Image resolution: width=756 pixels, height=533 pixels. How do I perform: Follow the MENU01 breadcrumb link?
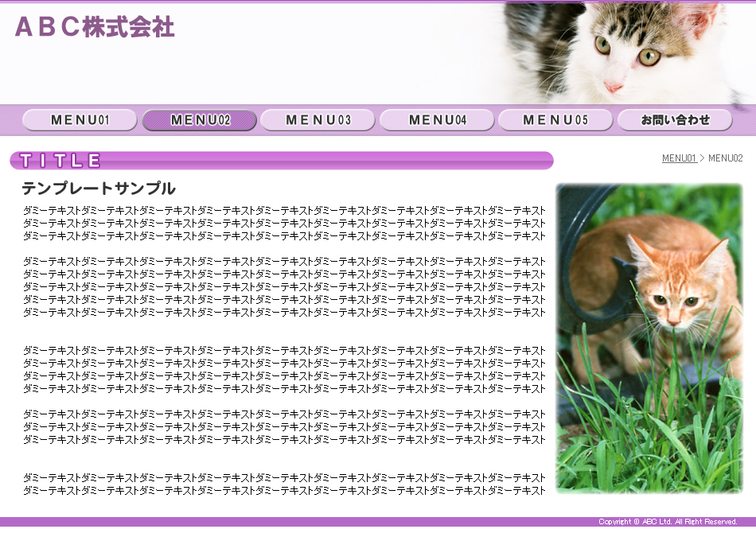click(680, 158)
